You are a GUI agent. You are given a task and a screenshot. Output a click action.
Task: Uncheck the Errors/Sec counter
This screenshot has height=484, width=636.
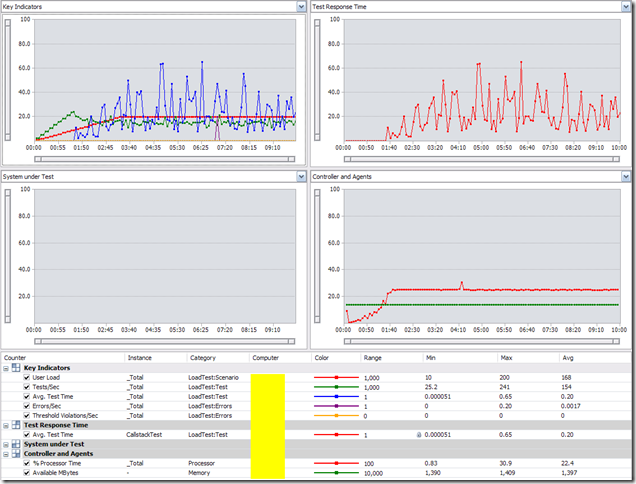click(x=27, y=406)
